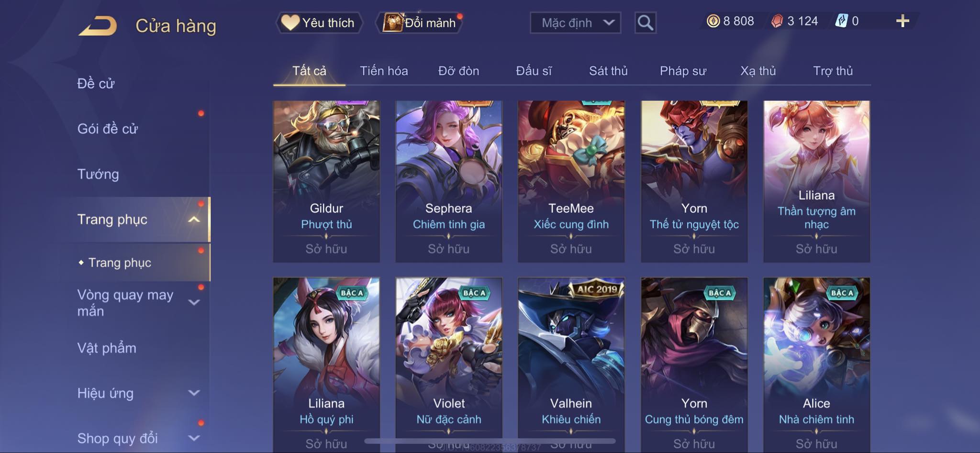Image resolution: width=980 pixels, height=453 pixels.
Task: Switch to the Sát thủ tab
Action: click(608, 71)
